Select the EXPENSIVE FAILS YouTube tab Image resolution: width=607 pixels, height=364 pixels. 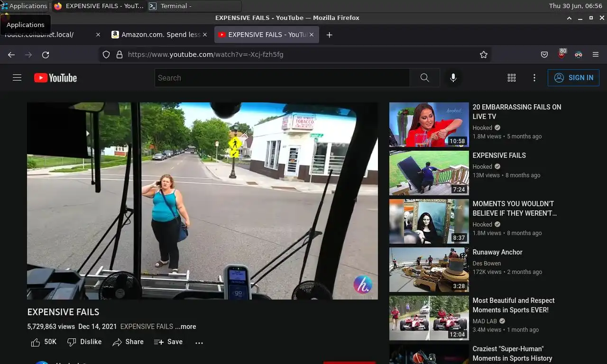[x=267, y=35]
